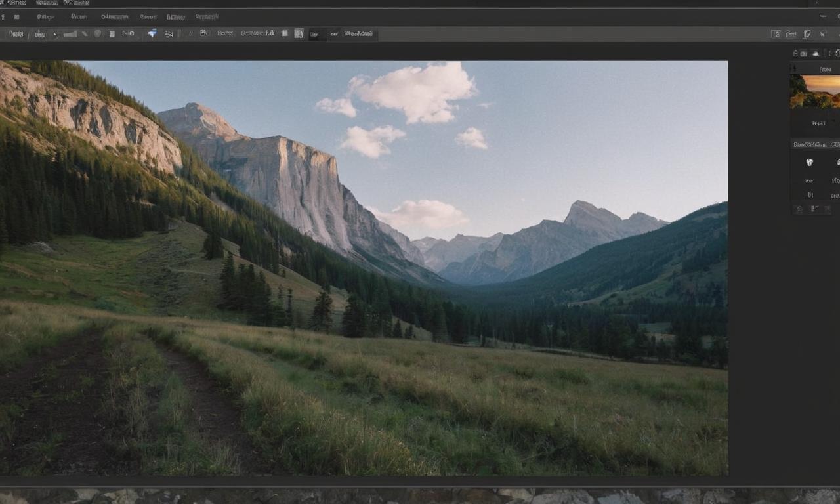
Task: Open the first labeled dropdown in the toolbar
Action: (x=16, y=33)
